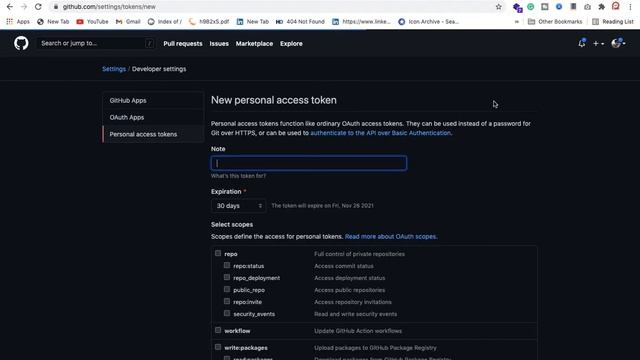
Task: Open the YouTube bookmark
Action: pos(92,22)
